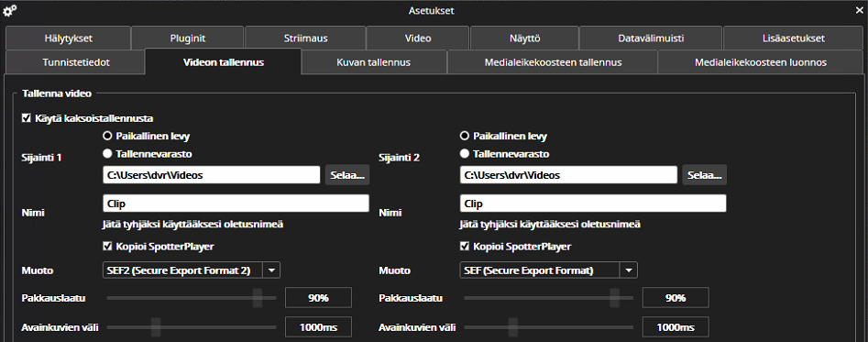Click the Nimi field under Sijainti 1
868x342 pixels.
tap(236, 204)
